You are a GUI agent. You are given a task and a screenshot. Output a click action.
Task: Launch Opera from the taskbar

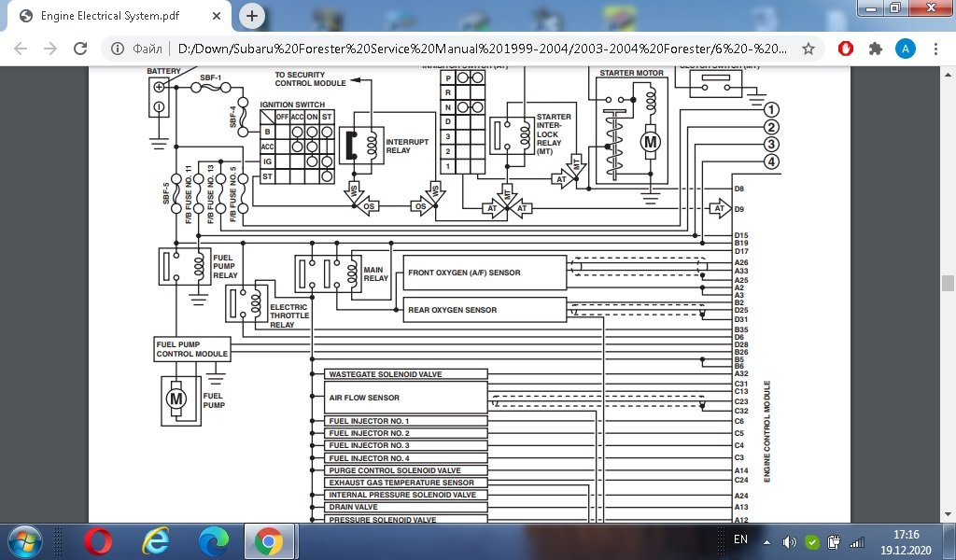pos(98,540)
